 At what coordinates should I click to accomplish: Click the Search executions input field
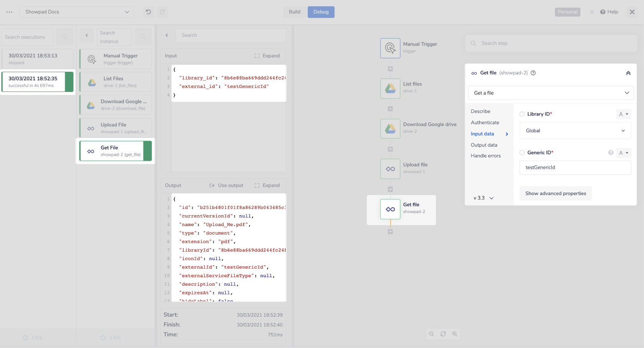click(x=27, y=37)
